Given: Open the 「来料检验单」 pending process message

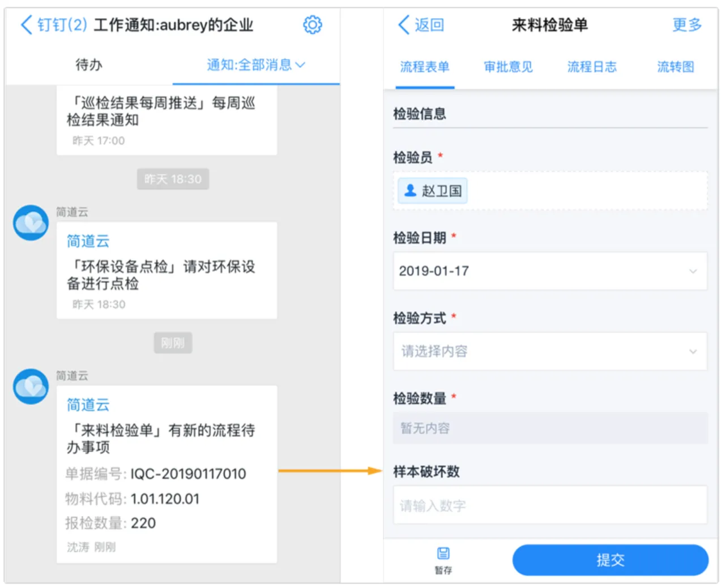Looking at the screenshot, I should click(167, 474).
